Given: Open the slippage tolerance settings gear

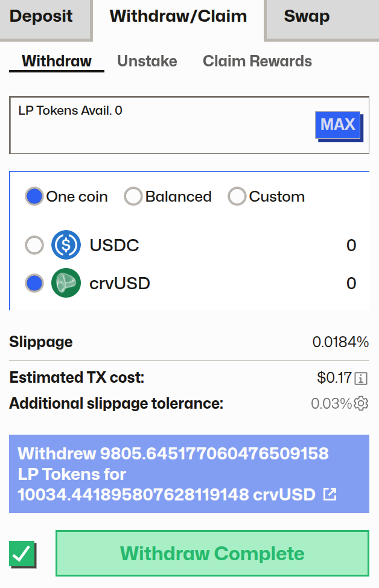Looking at the screenshot, I should [x=360, y=403].
